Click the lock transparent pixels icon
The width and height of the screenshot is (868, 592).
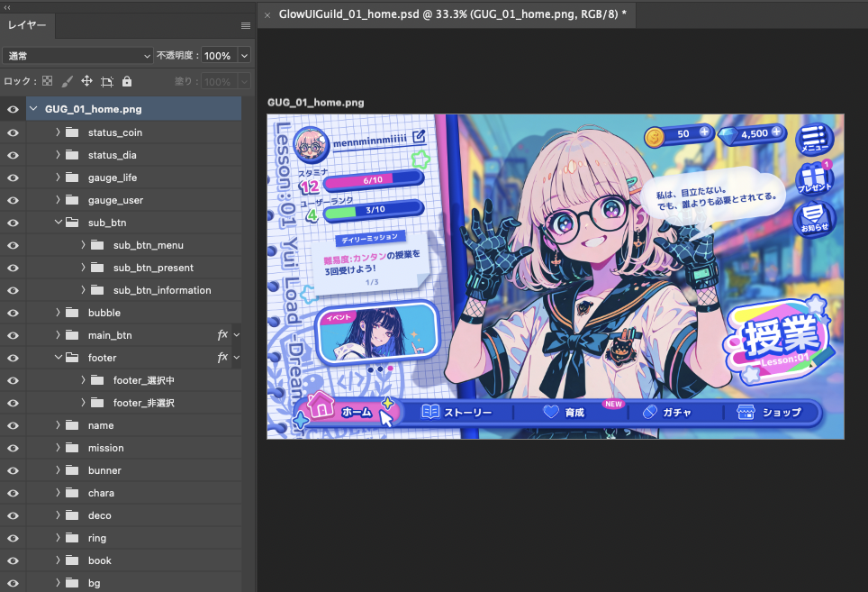(x=48, y=82)
